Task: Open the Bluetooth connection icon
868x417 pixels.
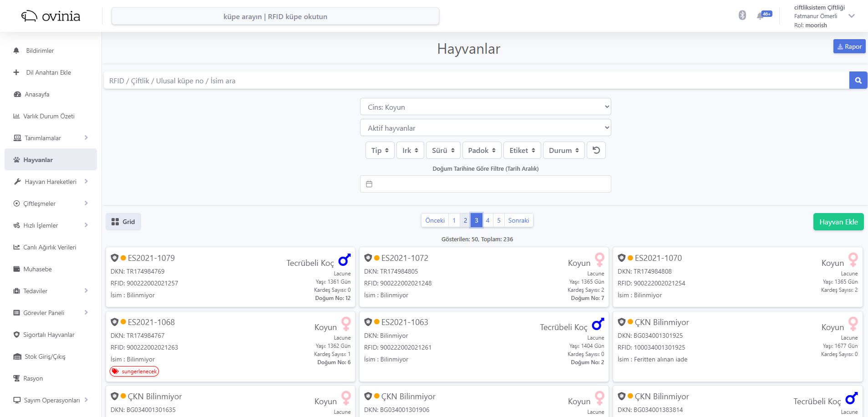Action: tap(742, 15)
